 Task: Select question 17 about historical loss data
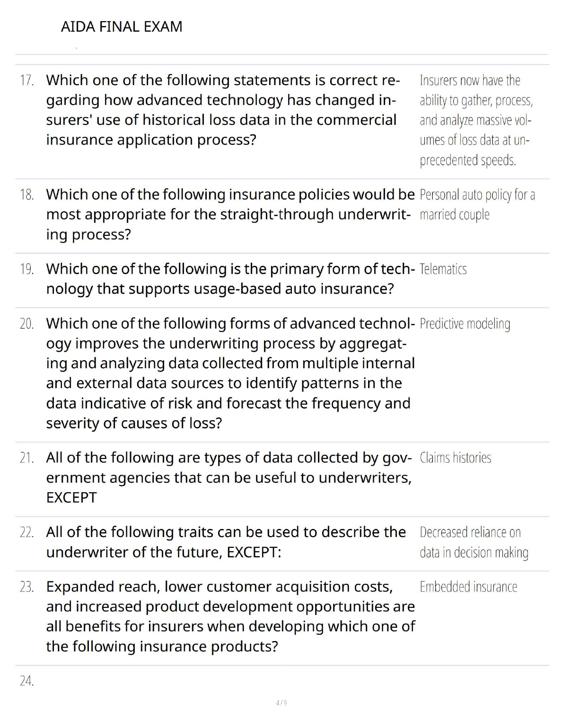(222, 110)
